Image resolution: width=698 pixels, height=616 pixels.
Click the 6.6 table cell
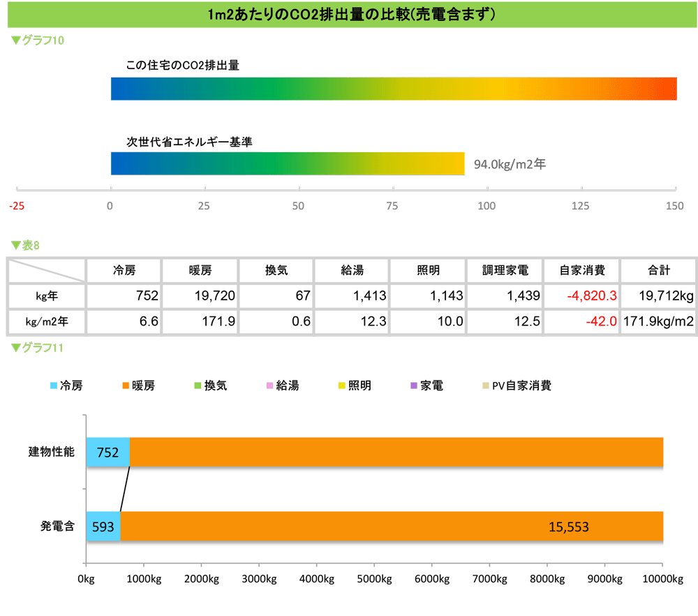pyautogui.click(x=124, y=321)
